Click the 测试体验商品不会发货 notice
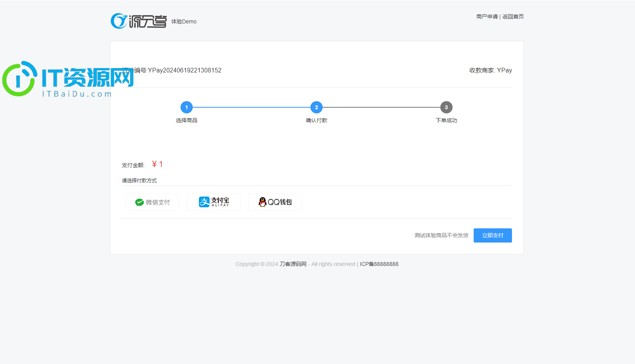 (x=441, y=235)
